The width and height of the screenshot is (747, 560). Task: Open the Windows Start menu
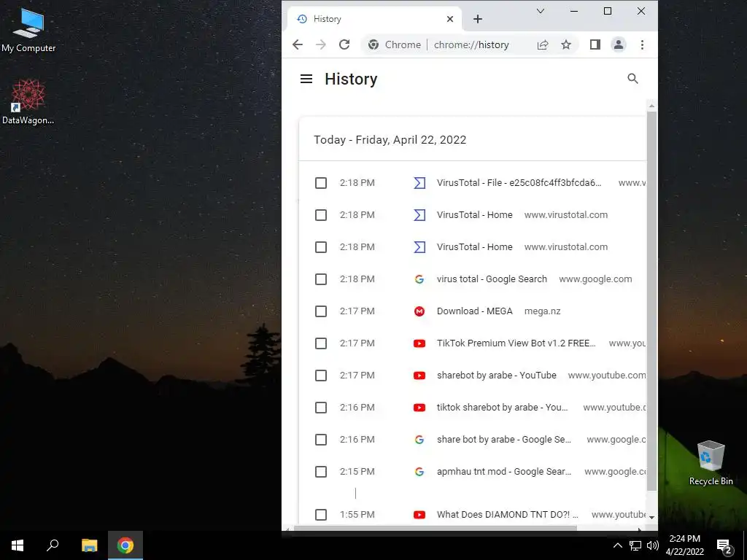pyautogui.click(x=18, y=545)
